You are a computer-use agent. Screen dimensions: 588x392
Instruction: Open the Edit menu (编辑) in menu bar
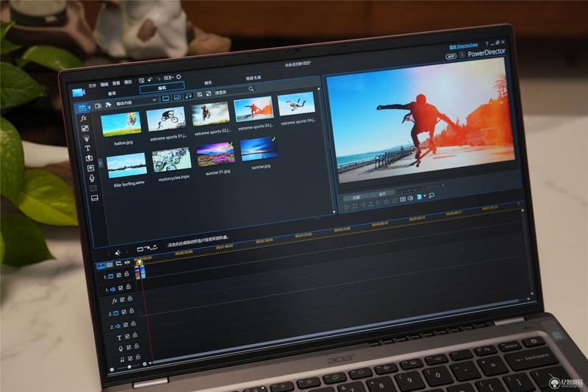[104, 85]
